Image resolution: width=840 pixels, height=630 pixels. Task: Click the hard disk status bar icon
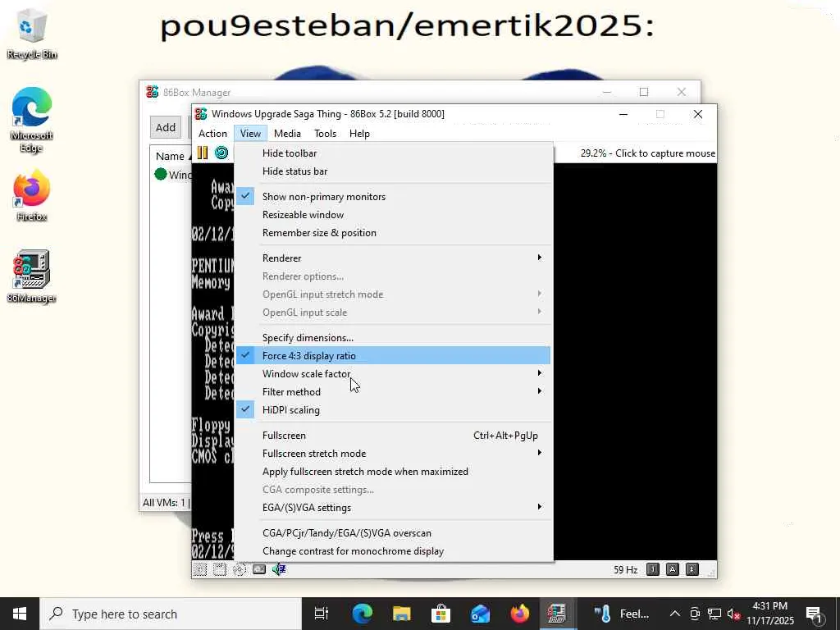(x=259, y=569)
